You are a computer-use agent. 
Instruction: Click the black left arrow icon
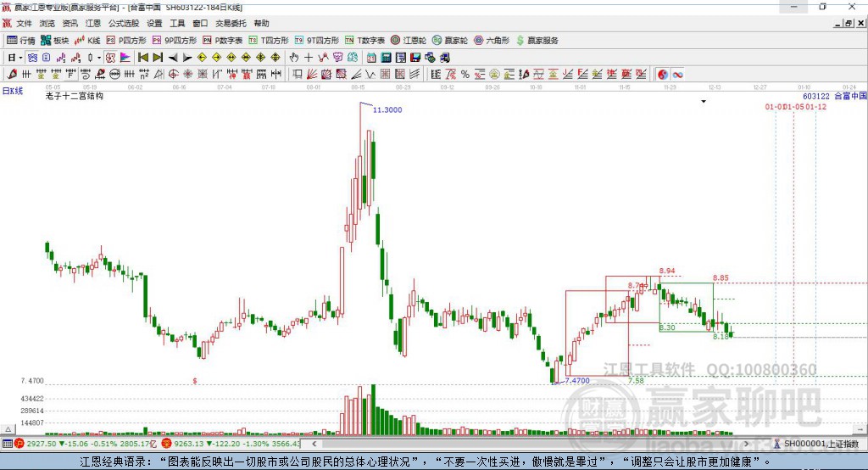pyautogui.click(x=173, y=58)
